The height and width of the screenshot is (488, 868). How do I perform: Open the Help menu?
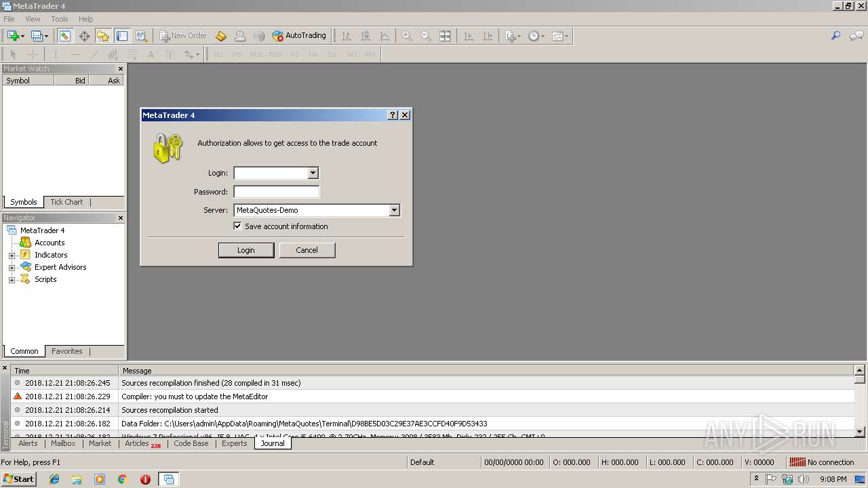85,19
